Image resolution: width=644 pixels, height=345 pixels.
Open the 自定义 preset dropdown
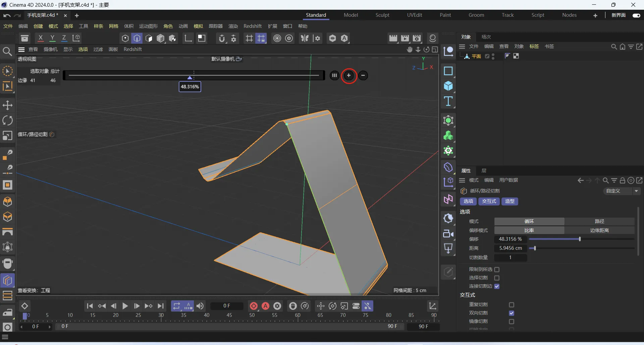622,191
